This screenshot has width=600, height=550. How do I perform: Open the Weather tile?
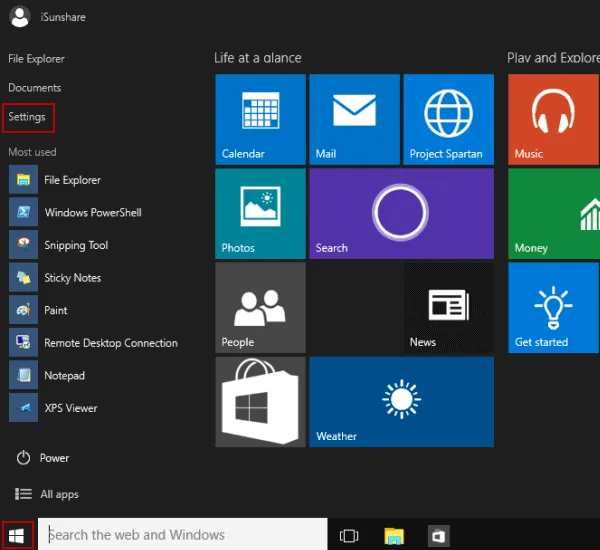click(x=401, y=402)
